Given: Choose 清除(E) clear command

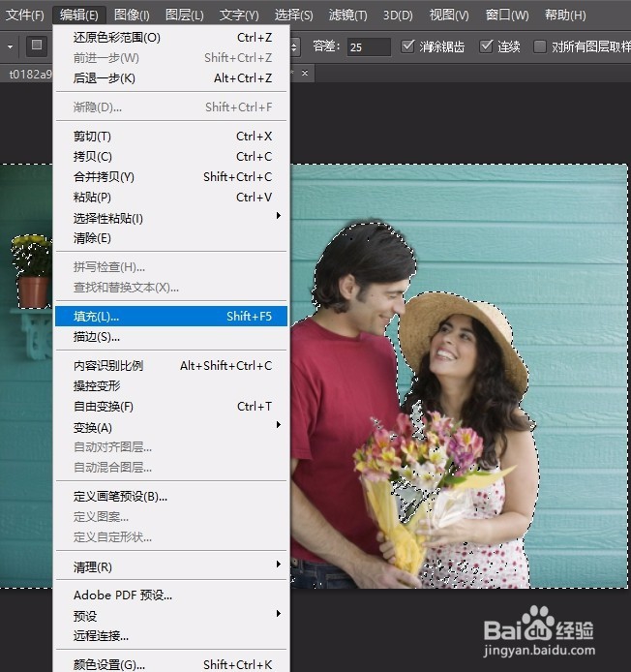Looking at the screenshot, I should [171, 238].
